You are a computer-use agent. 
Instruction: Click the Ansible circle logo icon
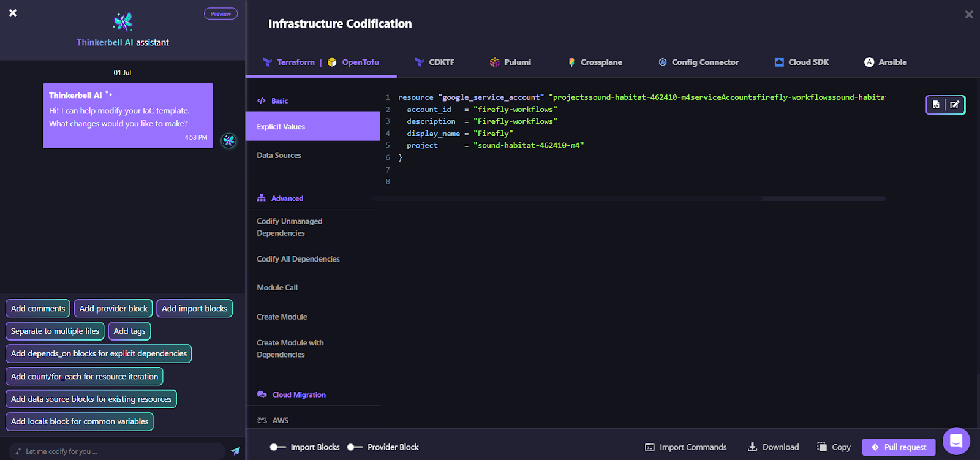(x=869, y=62)
